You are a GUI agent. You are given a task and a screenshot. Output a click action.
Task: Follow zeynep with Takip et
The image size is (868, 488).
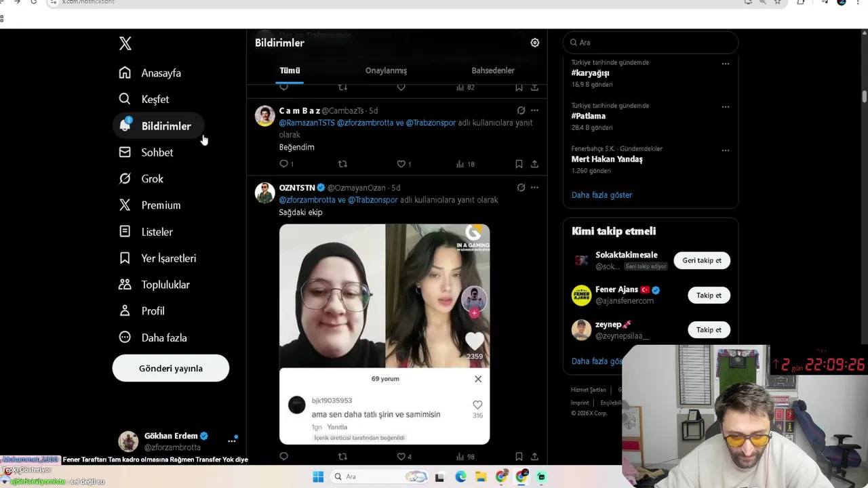point(709,330)
